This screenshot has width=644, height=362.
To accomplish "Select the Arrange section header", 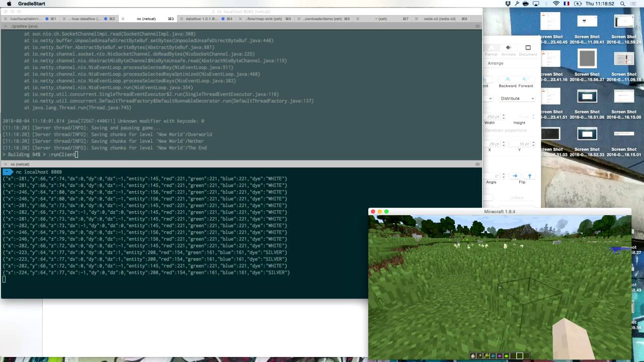I will (x=496, y=63).
